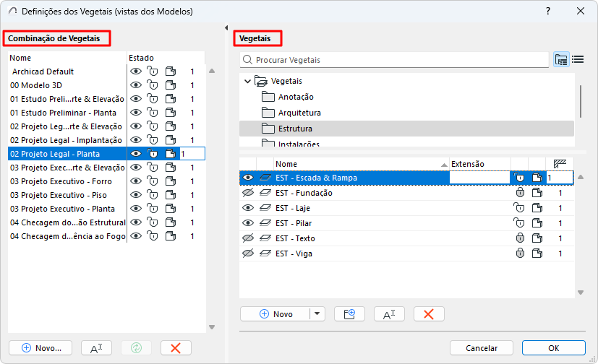The height and width of the screenshot is (364, 598).
Task: Toggle lock for EST - Escada & Rampa
Action: 519,178
